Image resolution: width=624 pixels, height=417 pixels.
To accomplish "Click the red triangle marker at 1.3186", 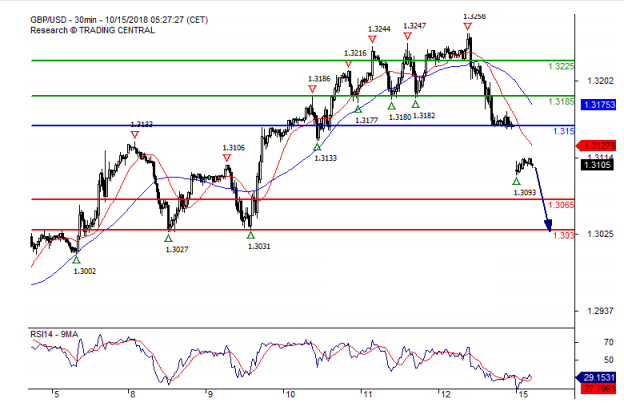I will coord(313,89).
